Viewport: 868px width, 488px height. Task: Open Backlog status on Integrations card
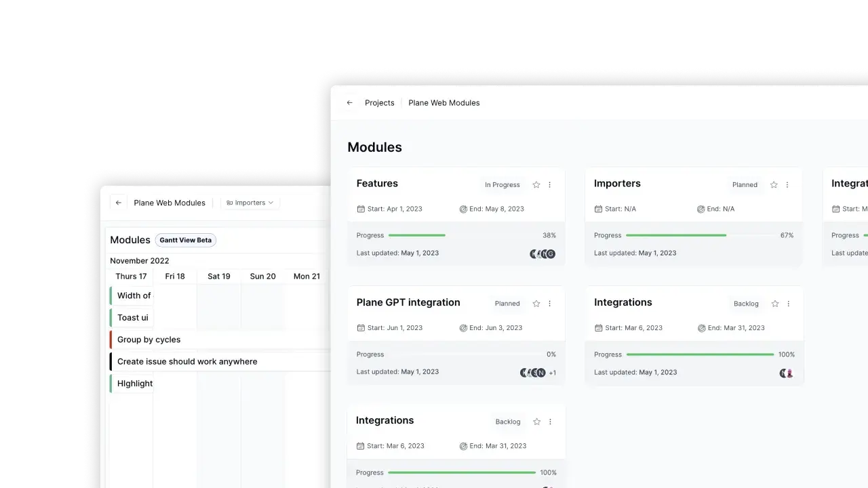pos(746,304)
